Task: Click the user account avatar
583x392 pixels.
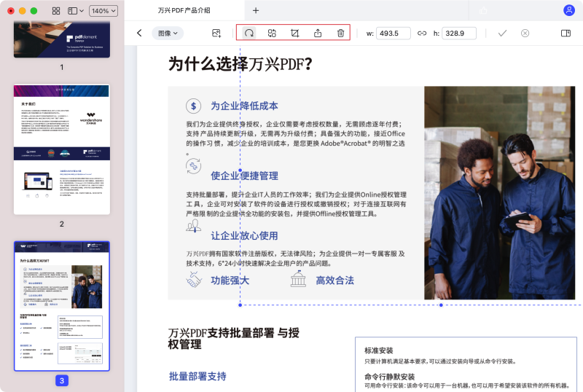Action: click(568, 10)
